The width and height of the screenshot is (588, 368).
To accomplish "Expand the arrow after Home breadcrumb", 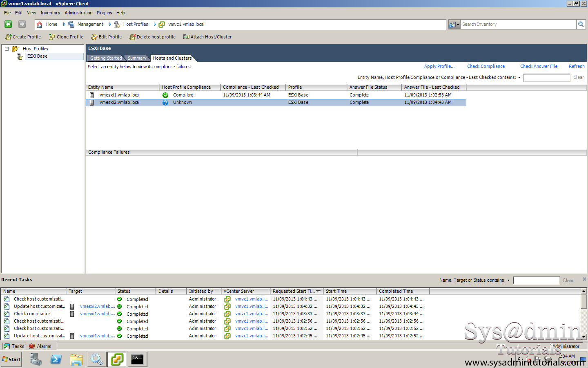I will [64, 25].
